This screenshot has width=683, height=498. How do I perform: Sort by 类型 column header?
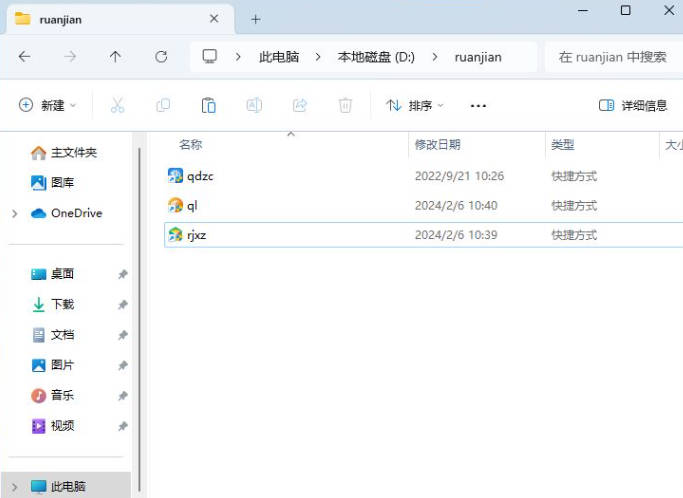point(562,145)
